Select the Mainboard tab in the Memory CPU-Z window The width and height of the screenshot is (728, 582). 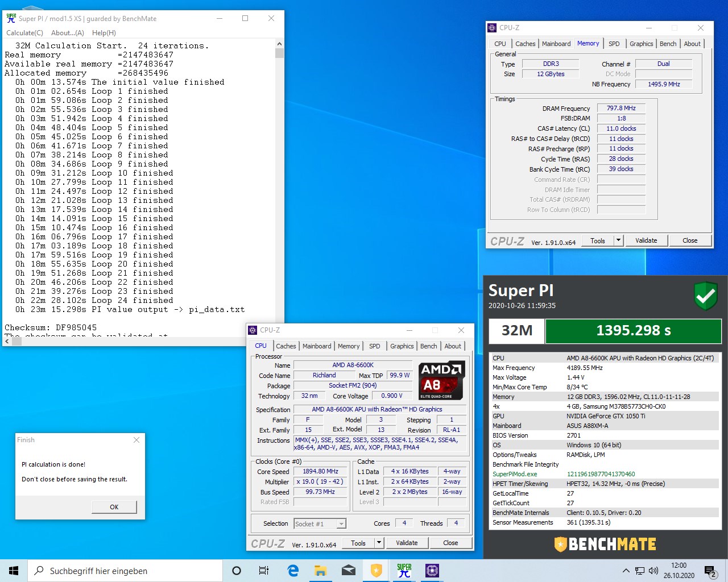click(556, 44)
